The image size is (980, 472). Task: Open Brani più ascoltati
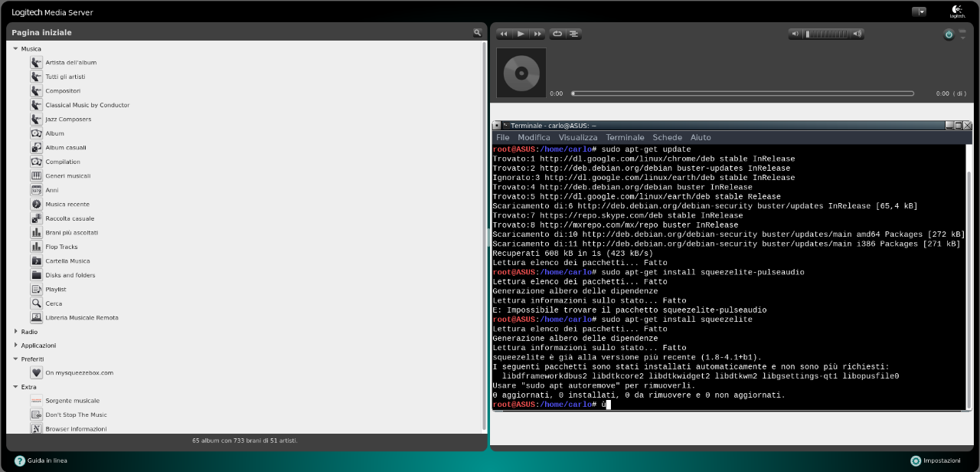click(x=72, y=232)
